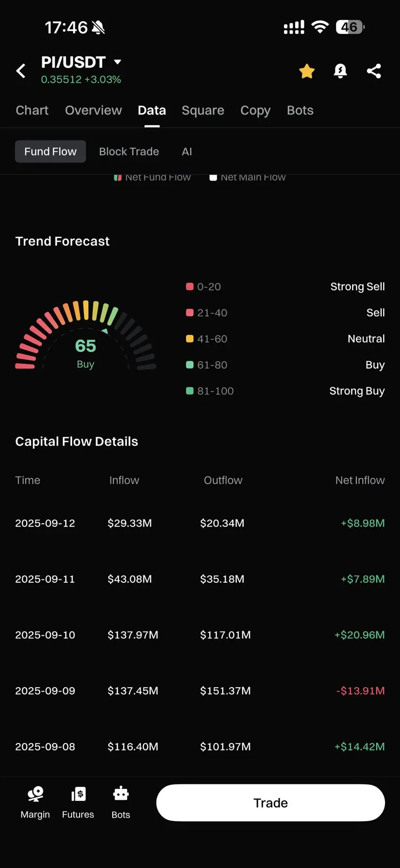Tap the share icon
400x868 pixels.
click(374, 71)
